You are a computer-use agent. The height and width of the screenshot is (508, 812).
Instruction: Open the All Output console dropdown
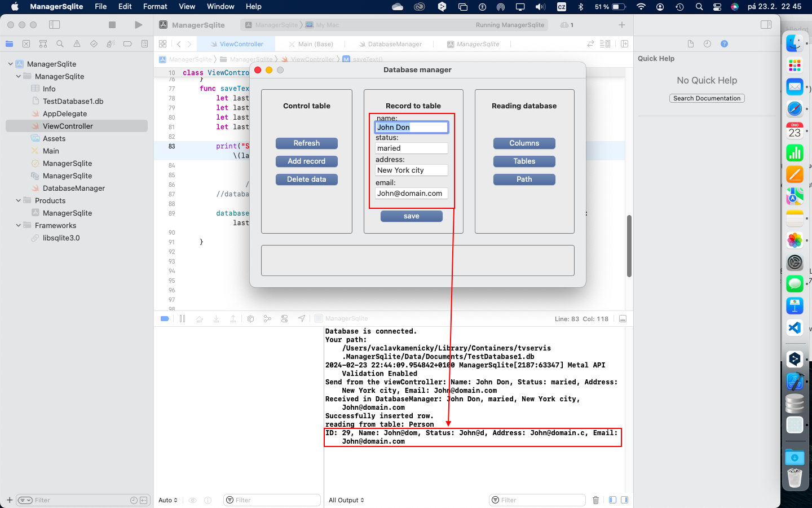pyautogui.click(x=346, y=500)
